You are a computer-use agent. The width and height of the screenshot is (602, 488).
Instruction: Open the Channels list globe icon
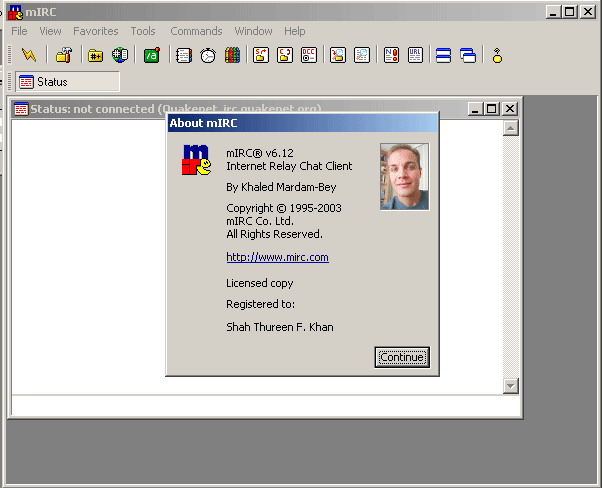coord(120,55)
